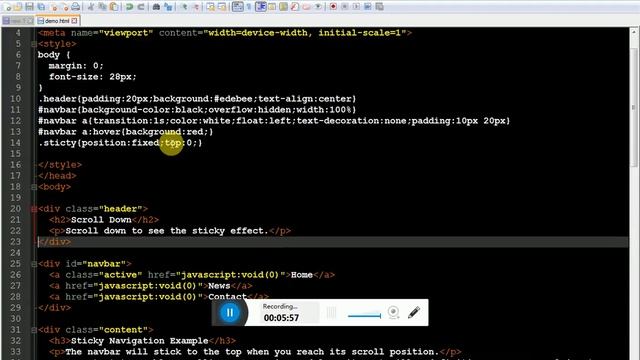Image resolution: width=640 pixels, height=360 pixels.
Task: Click the Synchronize Horizontal Scrolling icon
Action: click(222, 7)
